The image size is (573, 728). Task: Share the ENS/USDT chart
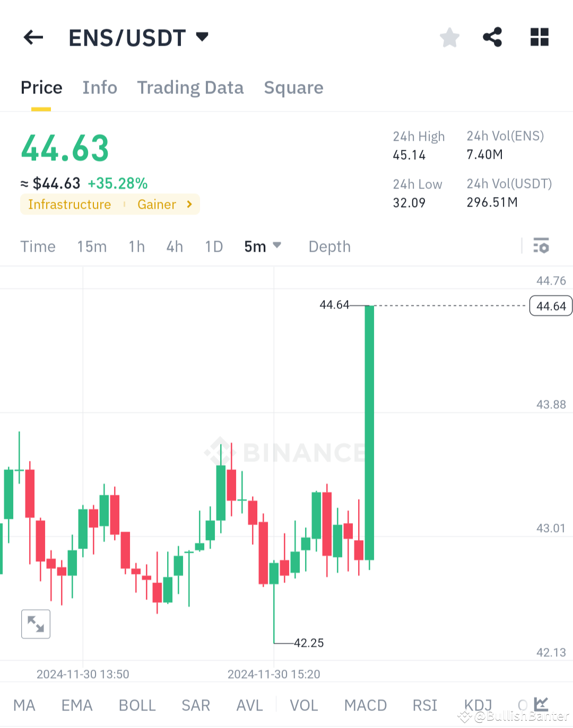[492, 37]
